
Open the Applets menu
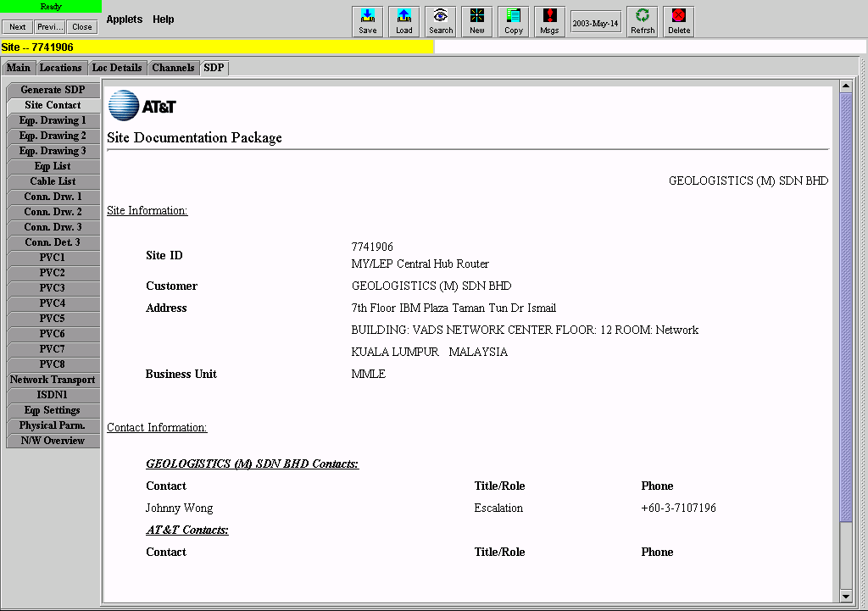[x=125, y=19]
